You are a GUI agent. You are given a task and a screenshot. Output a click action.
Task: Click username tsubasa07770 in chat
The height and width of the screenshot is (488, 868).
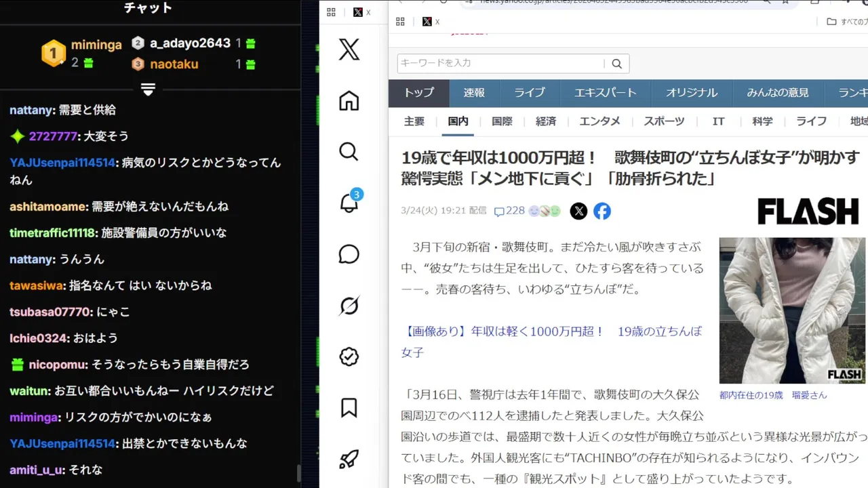coord(50,312)
